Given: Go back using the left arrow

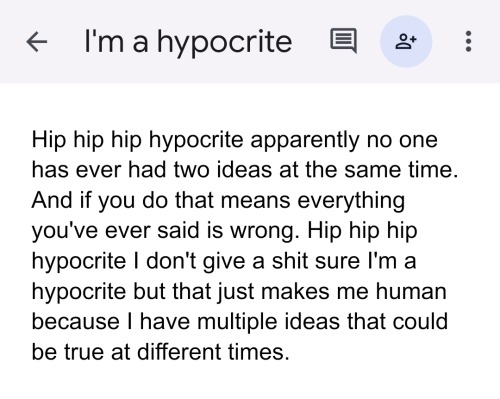Looking at the screenshot, I should point(37,42).
